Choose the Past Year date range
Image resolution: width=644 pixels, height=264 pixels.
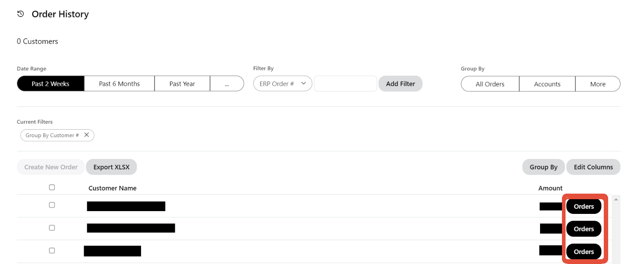[x=182, y=83]
